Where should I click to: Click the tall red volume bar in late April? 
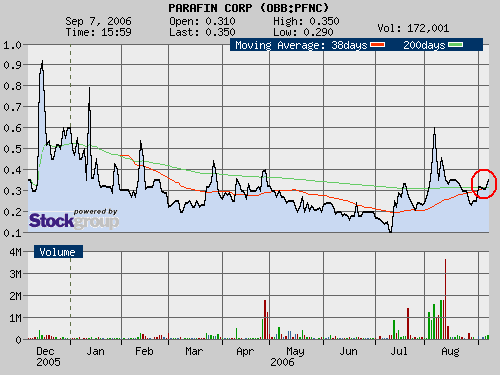(x=265, y=319)
